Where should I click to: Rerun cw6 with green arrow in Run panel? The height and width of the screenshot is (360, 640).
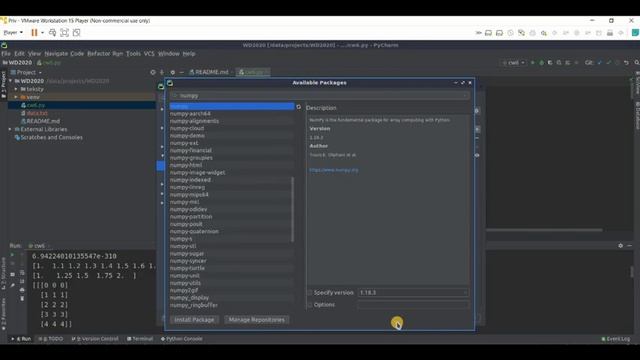[x=12, y=255]
